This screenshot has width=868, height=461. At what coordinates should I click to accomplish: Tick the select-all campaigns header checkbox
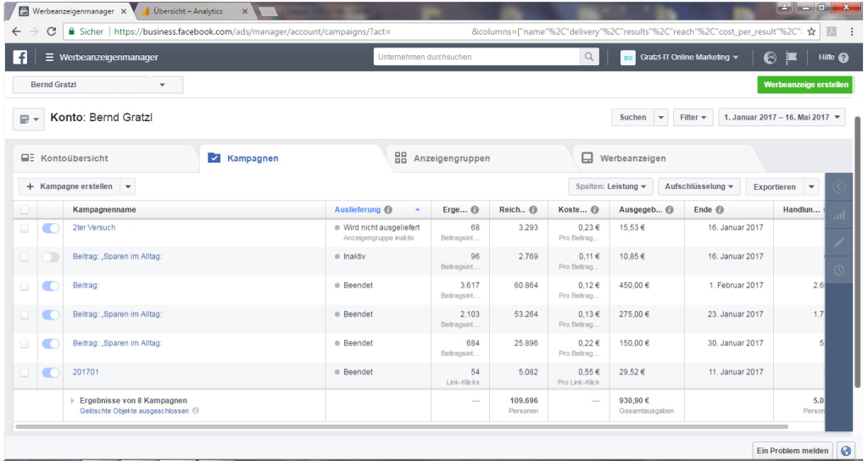click(x=25, y=209)
